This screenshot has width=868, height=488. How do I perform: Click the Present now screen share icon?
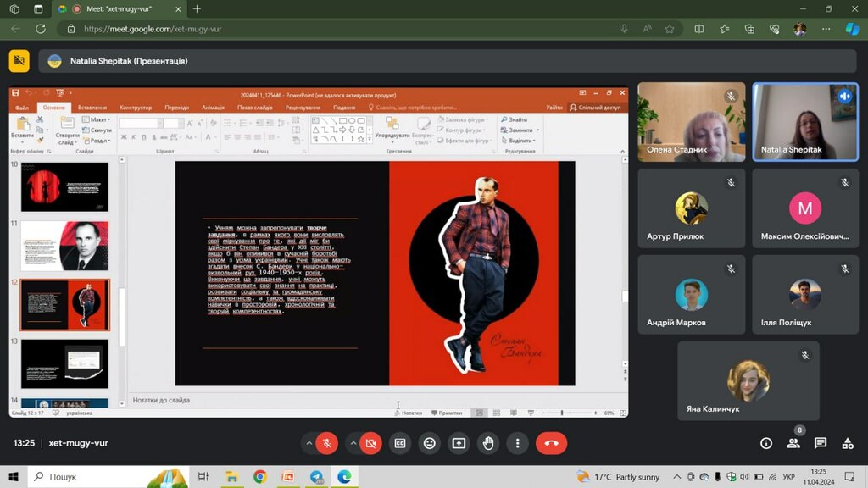click(x=459, y=443)
